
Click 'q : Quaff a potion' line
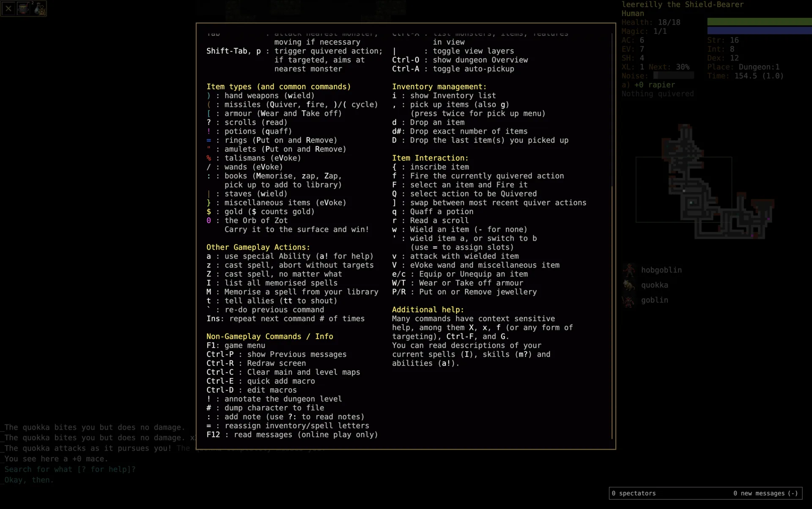pyautogui.click(x=432, y=212)
